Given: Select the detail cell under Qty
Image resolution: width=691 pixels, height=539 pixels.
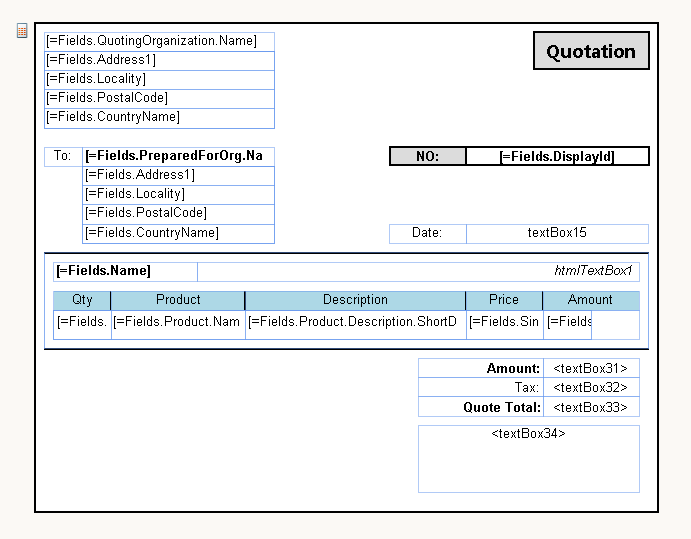Looking at the screenshot, I should tap(82, 325).
